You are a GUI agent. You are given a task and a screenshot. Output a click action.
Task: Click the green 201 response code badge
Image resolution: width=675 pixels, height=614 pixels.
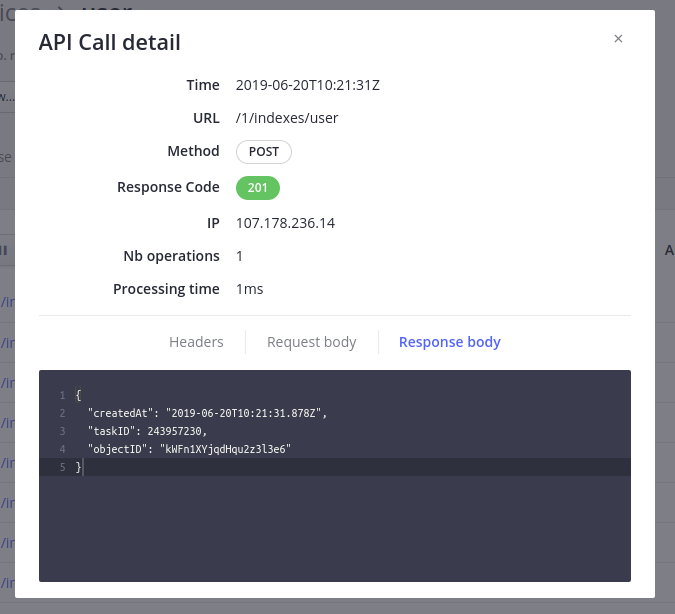pos(257,187)
